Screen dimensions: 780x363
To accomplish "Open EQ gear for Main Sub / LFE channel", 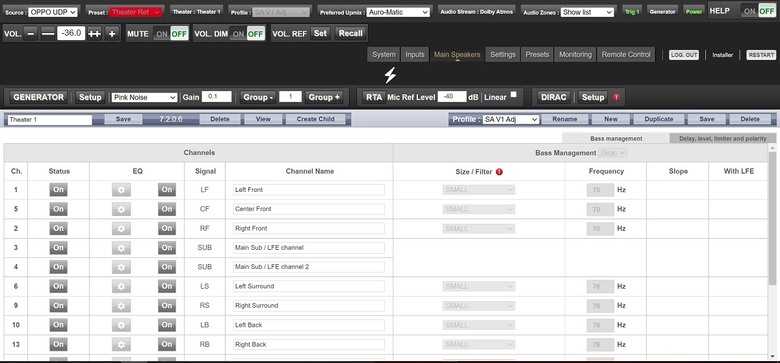I will point(121,248).
